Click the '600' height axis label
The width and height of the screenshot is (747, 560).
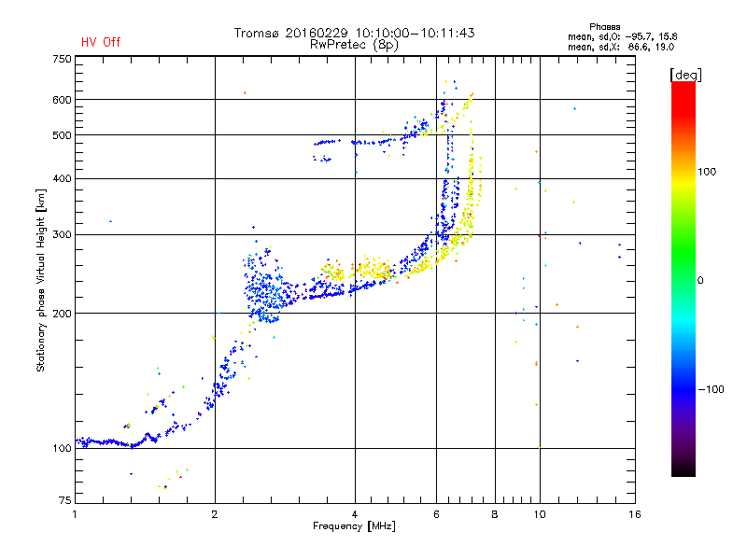62,100
